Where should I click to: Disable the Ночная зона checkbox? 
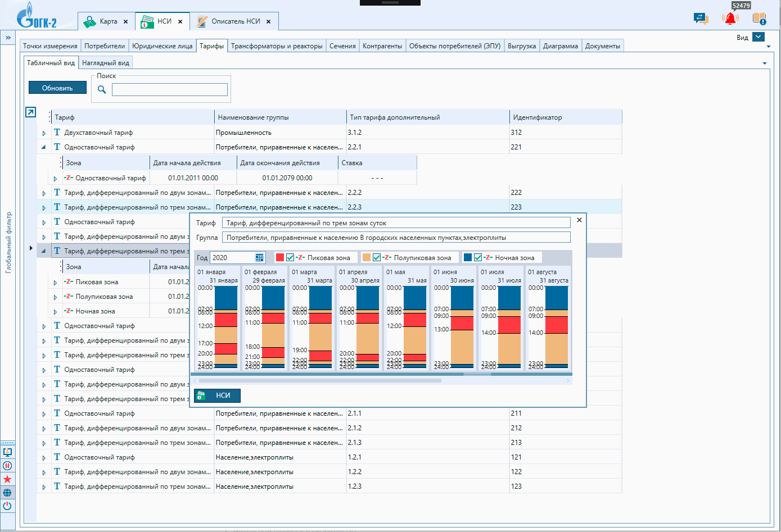pyautogui.click(x=478, y=258)
